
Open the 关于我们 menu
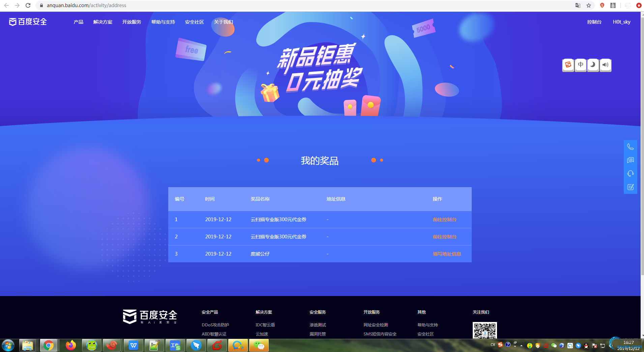tap(224, 22)
